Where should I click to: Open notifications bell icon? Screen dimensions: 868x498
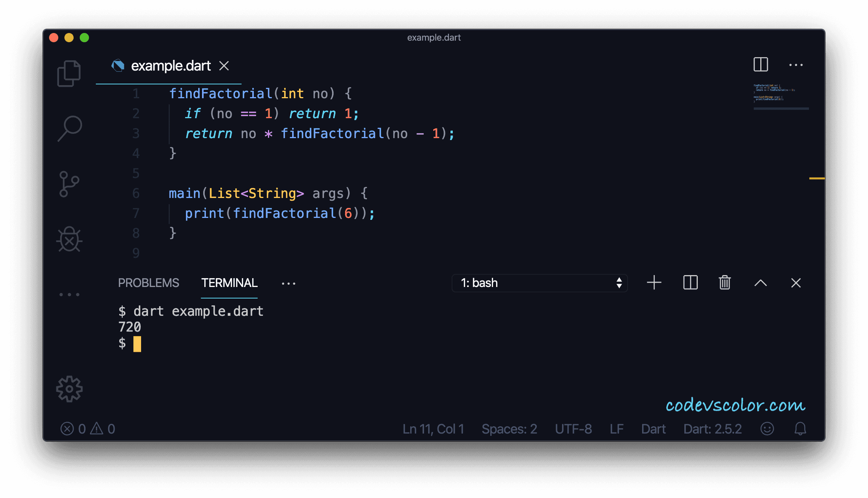[800, 429]
